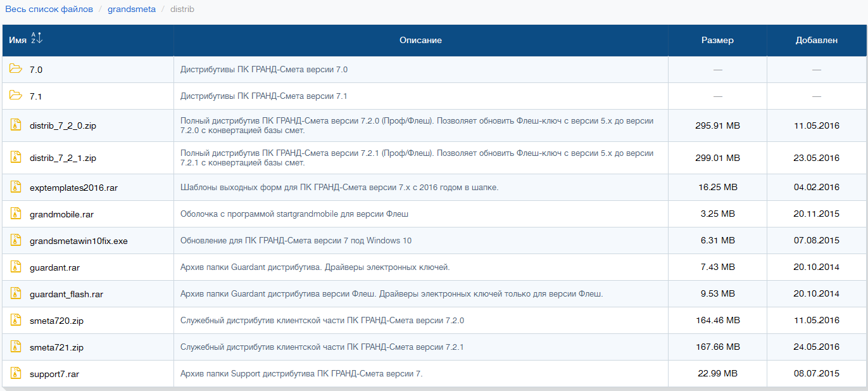Click the date 07.08.2015
Screen dimensions: 868x391
817,241
